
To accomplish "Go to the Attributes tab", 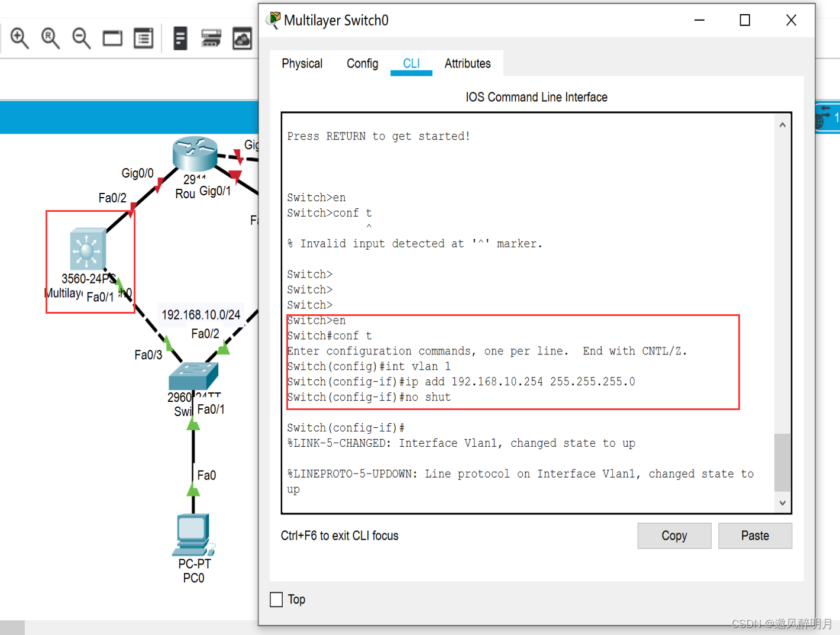I will point(467,63).
